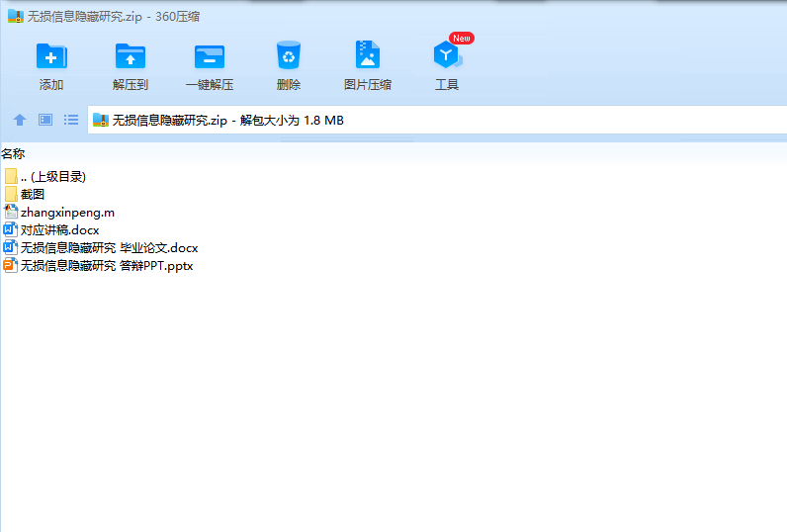Image resolution: width=787 pixels, height=532 pixels.
Task: Switch to the list details view icon
Action: 71,120
